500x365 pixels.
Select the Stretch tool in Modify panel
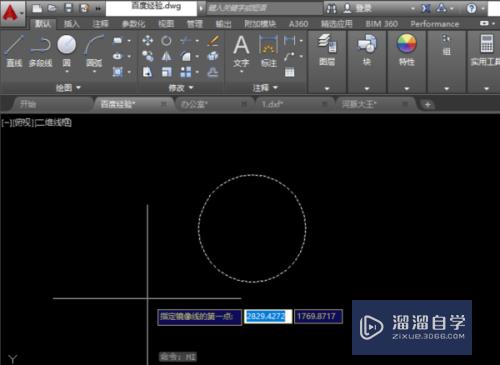(147, 72)
